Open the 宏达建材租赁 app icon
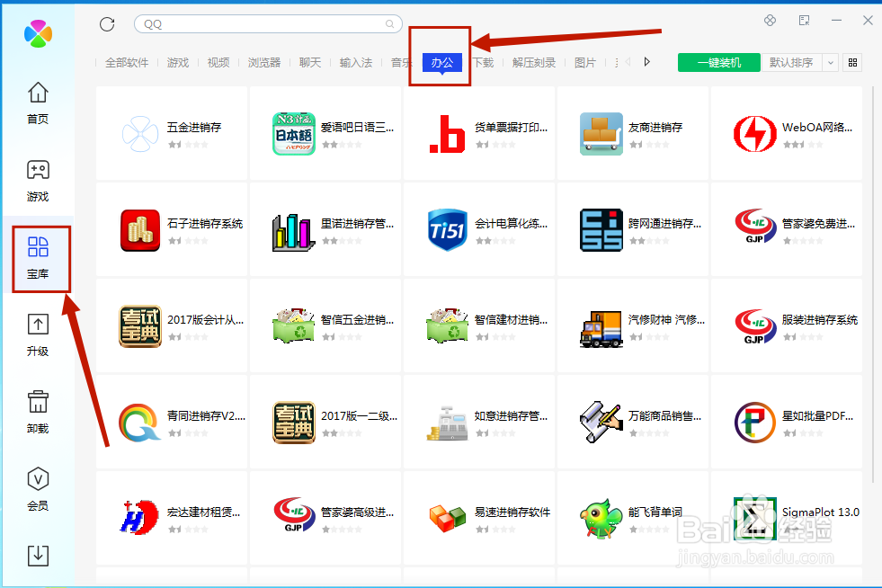 pos(139,517)
